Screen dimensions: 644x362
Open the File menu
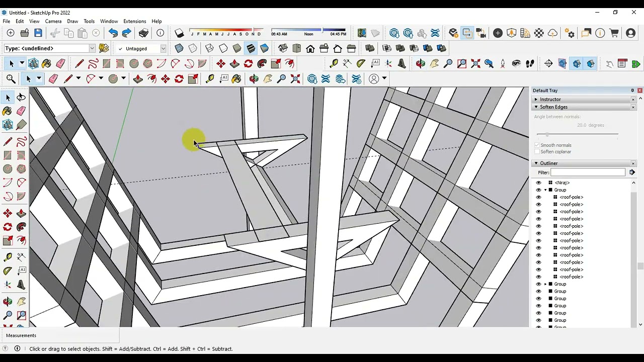click(x=7, y=21)
